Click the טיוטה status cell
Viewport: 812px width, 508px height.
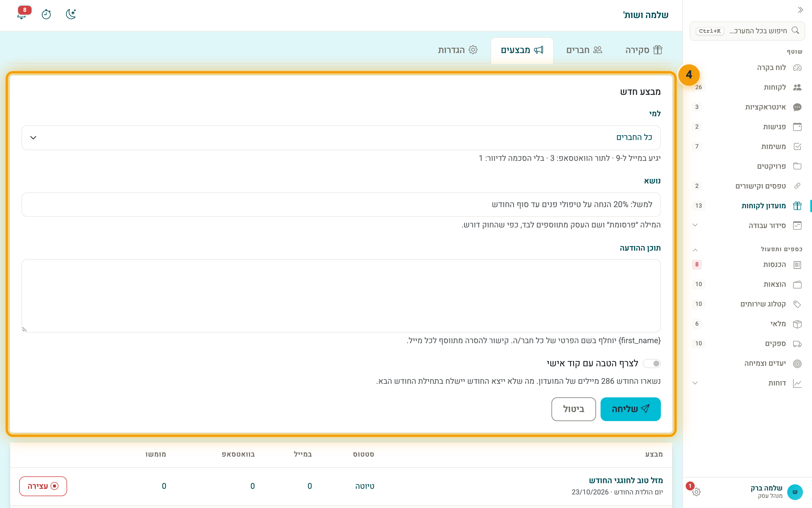pyautogui.click(x=365, y=486)
